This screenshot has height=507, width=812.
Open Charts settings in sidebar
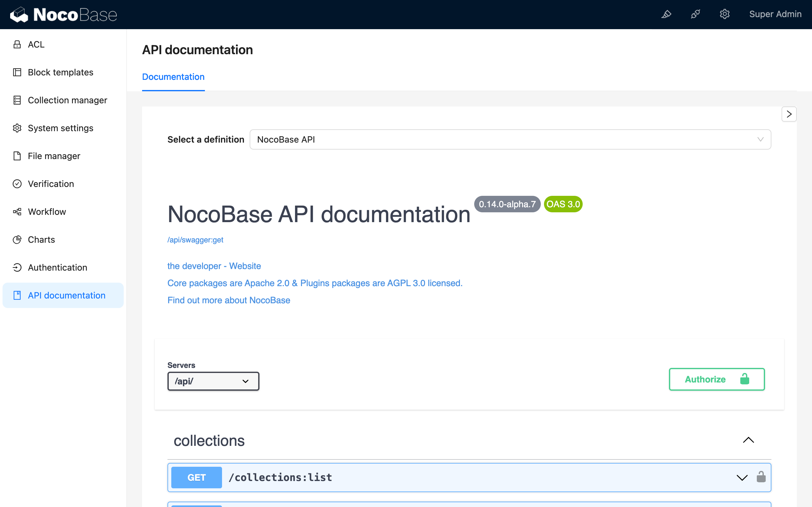[x=41, y=240]
